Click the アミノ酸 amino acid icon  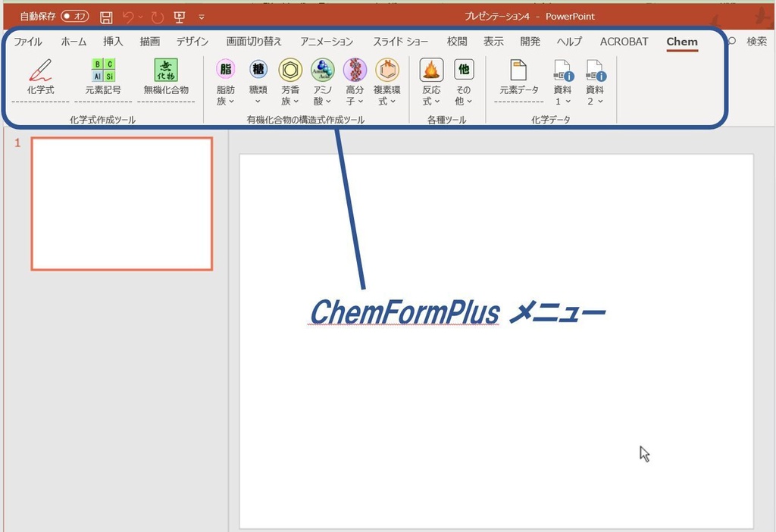(x=323, y=70)
